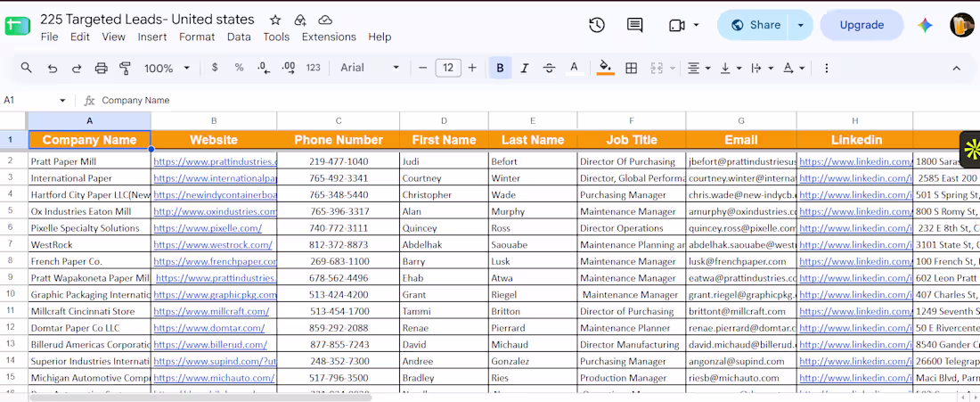The height and width of the screenshot is (402, 980).
Task: Click the merge cells icon
Action: [657, 68]
